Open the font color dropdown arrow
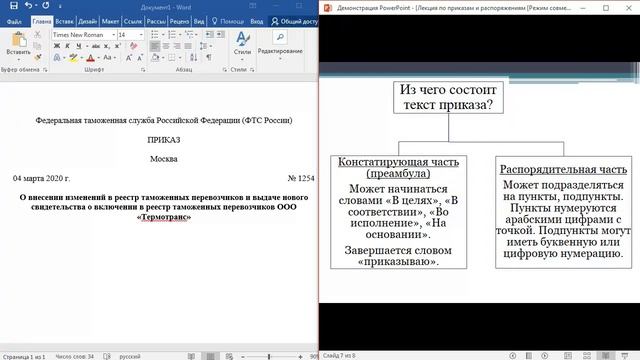Screen dimensions: 640x360 pyautogui.click(x=98, y=58)
